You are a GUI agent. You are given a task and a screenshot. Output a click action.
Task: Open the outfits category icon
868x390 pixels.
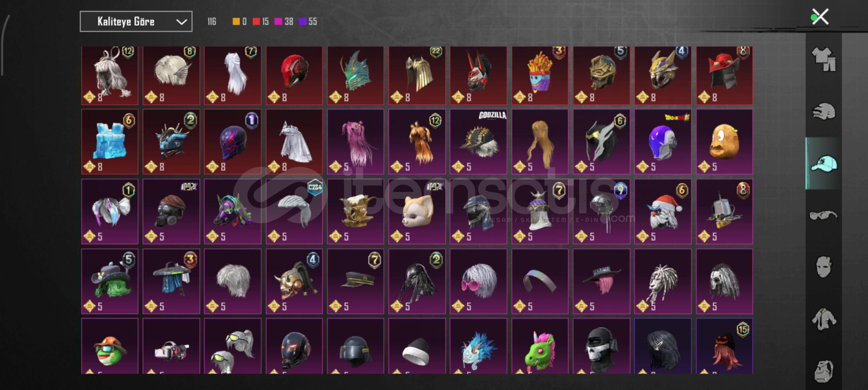click(824, 59)
